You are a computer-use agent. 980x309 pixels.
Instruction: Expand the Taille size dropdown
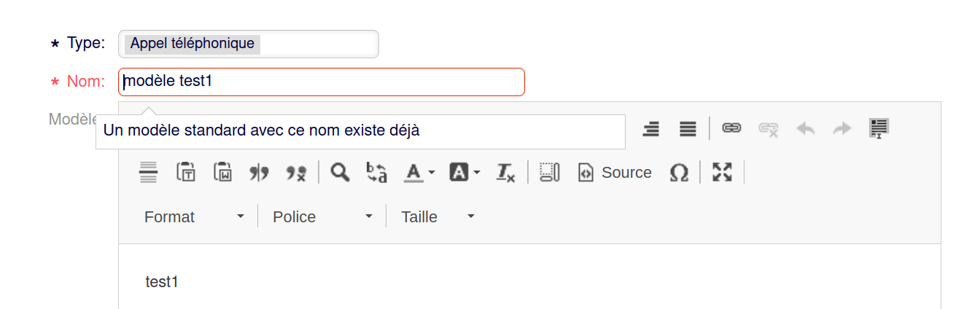(437, 217)
